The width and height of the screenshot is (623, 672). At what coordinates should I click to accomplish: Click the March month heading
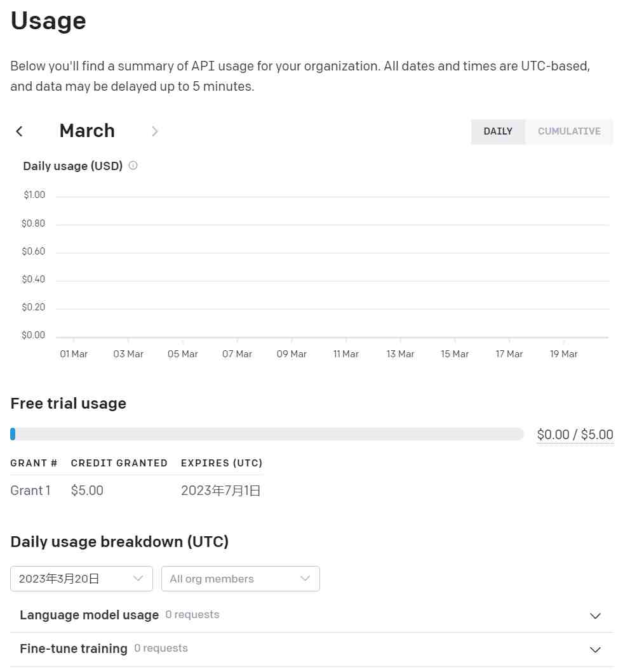[x=87, y=131]
